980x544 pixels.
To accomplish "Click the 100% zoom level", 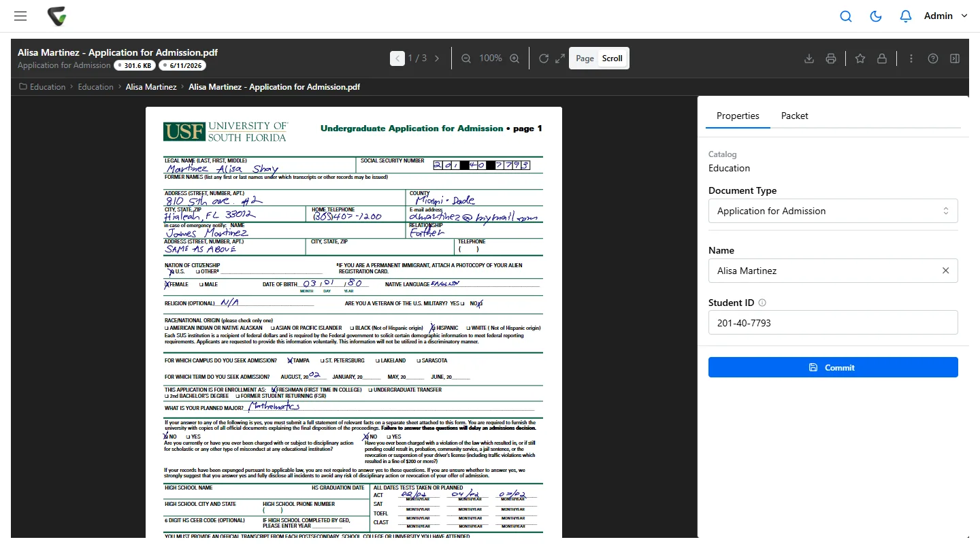I will coord(491,58).
